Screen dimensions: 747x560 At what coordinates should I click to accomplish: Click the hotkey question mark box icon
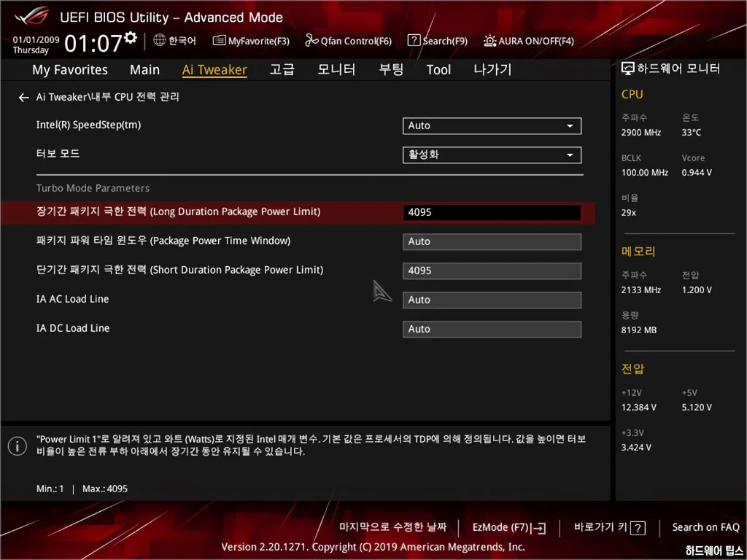coord(638,528)
